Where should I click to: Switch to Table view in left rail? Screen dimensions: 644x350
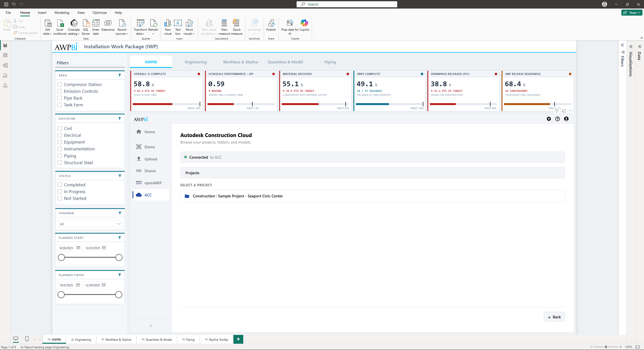coord(5,55)
